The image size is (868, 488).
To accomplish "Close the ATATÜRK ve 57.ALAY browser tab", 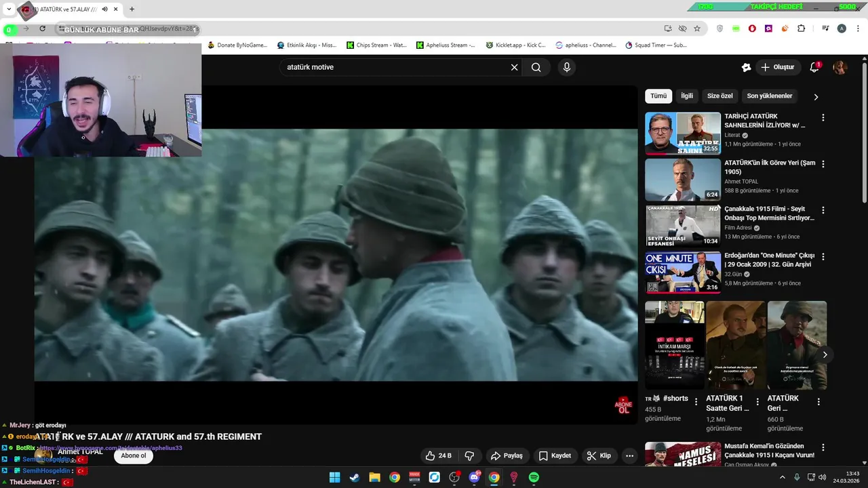I will click(x=115, y=9).
